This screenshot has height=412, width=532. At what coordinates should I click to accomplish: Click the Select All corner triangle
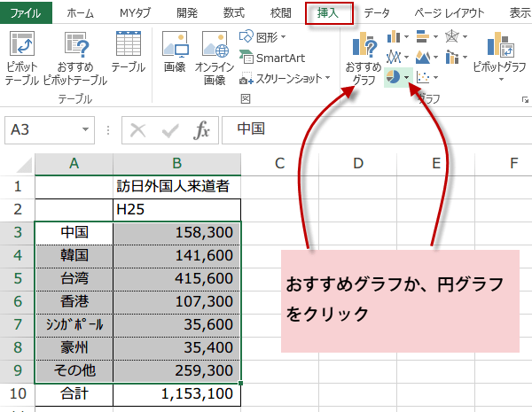coord(23,165)
